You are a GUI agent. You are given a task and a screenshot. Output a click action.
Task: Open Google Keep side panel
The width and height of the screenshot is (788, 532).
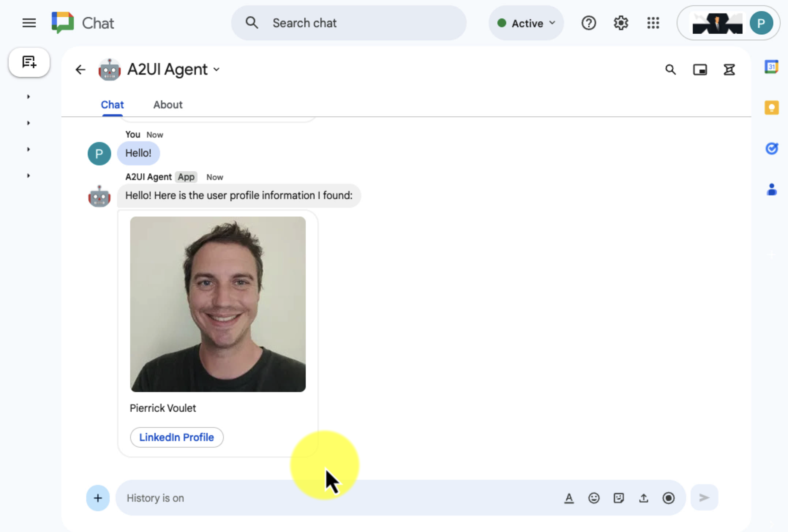[x=772, y=108]
